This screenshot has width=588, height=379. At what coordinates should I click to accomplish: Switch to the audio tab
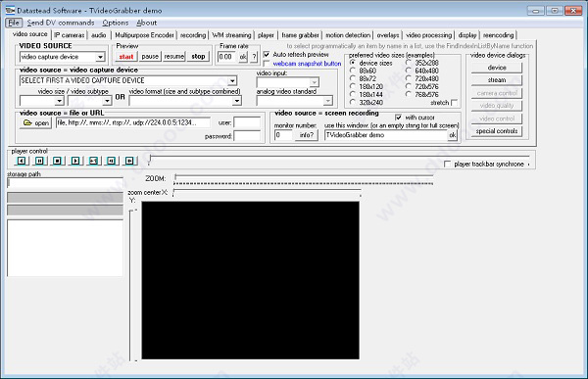click(x=99, y=35)
